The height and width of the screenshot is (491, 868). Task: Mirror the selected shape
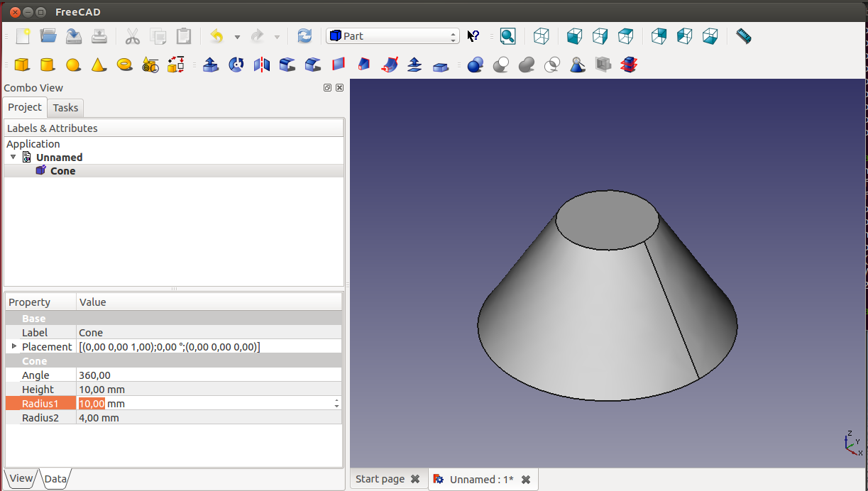(x=262, y=65)
